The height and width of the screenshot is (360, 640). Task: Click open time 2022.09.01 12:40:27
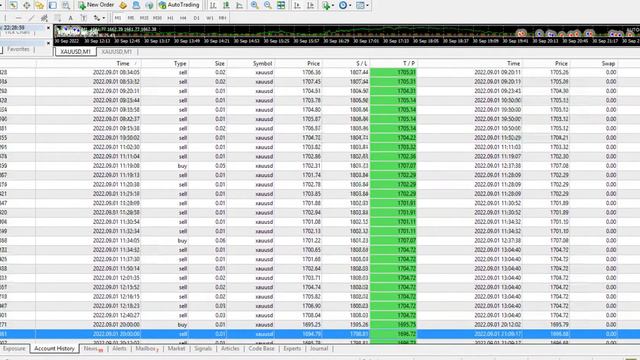[x=116, y=316]
